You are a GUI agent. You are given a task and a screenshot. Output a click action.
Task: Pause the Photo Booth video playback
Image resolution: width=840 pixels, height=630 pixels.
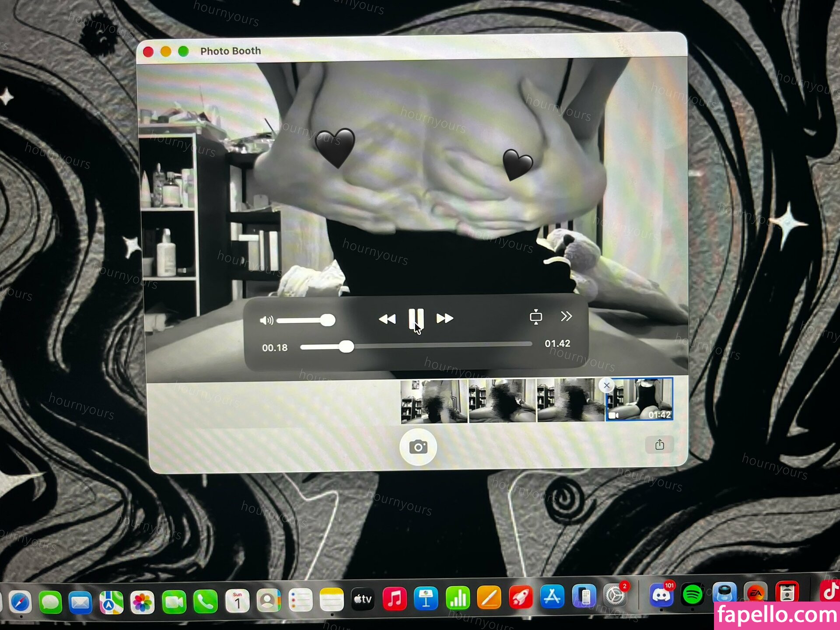click(416, 318)
